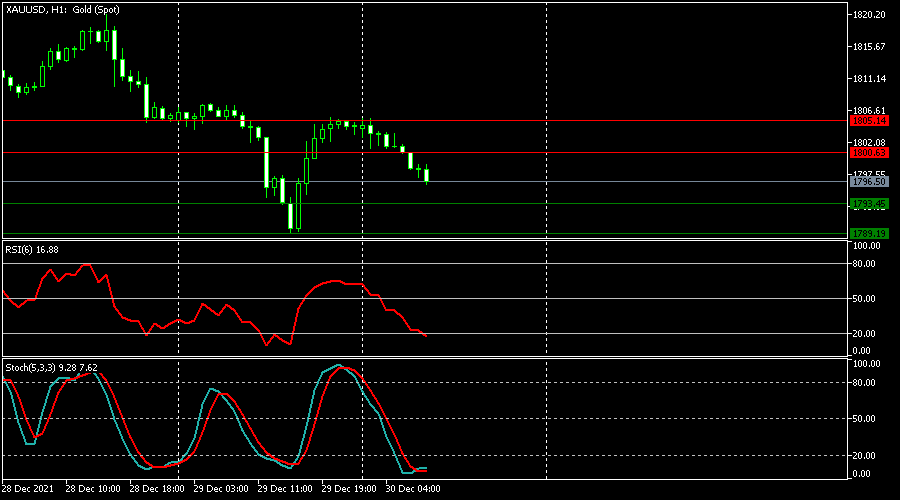Image resolution: width=900 pixels, height=500 pixels.
Task: Click the 0.00 value on RSI scale
Action: (862, 351)
